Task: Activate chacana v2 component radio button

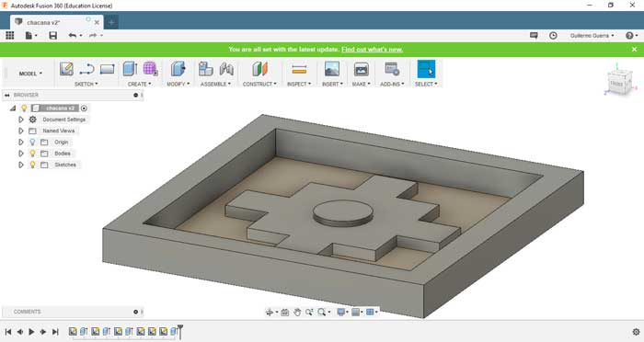Action: [84, 108]
